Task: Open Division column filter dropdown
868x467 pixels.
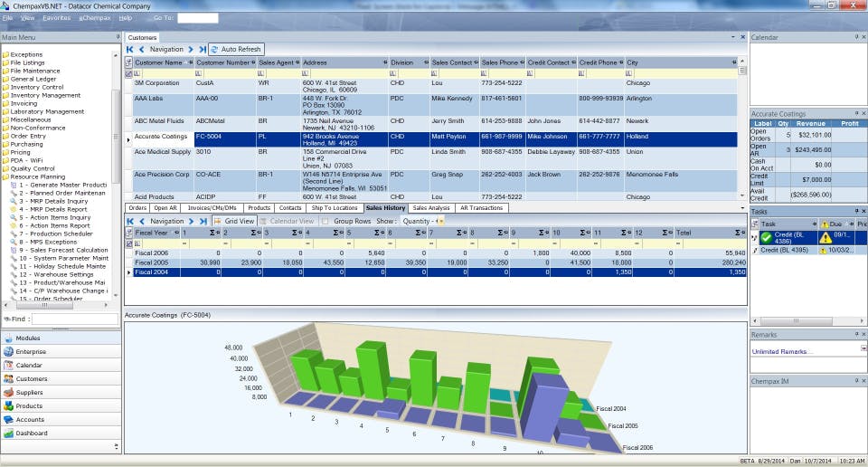Action: click(426, 62)
